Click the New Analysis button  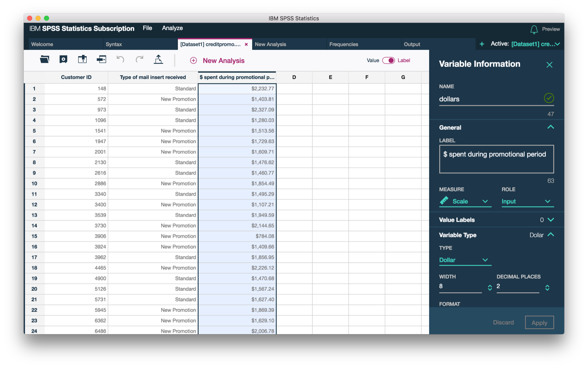217,61
